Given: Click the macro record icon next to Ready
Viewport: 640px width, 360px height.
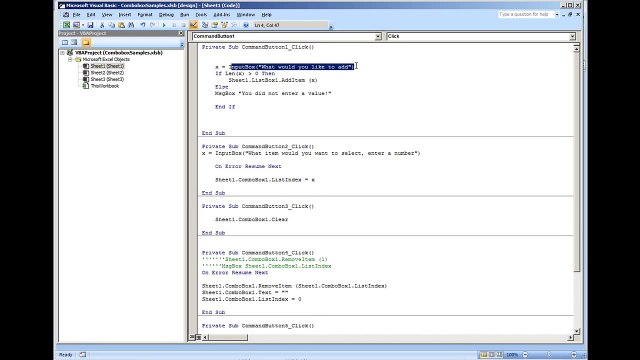Looking at the screenshot, I should point(82,355).
